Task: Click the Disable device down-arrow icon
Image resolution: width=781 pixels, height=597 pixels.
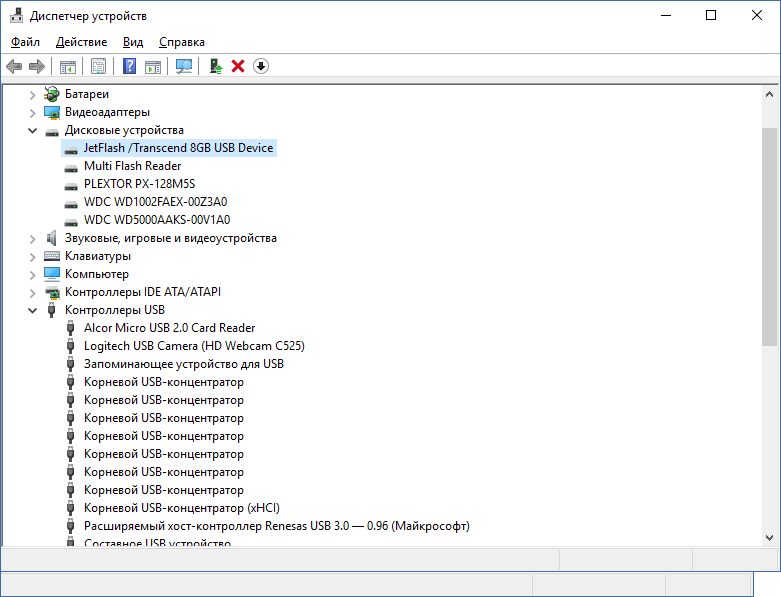Action: click(261, 66)
